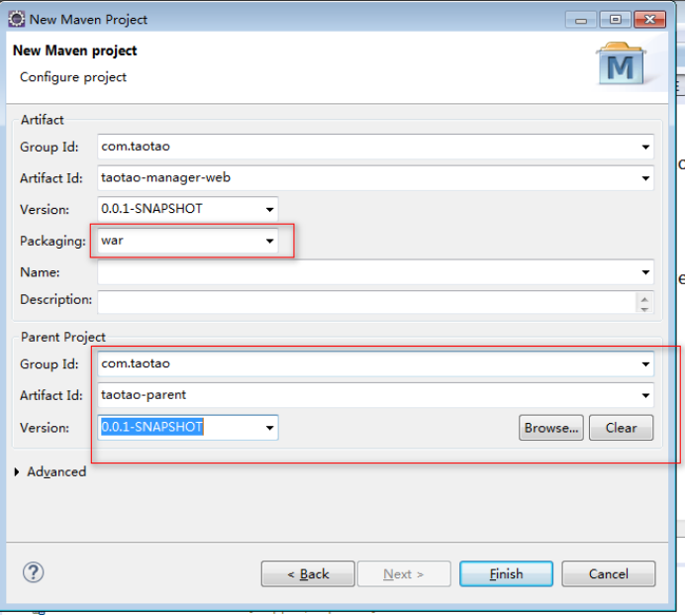Click the Finish button
Screen dimensions: 685x616
tap(506, 573)
